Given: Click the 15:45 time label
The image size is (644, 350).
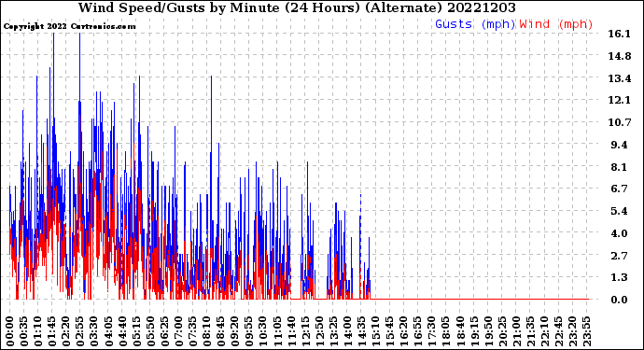Looking at the screenshot, I should pos(389,331).
